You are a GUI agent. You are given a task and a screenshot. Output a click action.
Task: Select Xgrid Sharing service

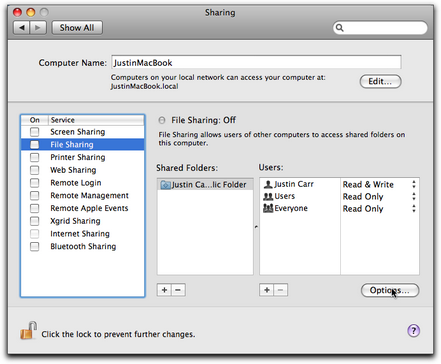coord(83,221)
